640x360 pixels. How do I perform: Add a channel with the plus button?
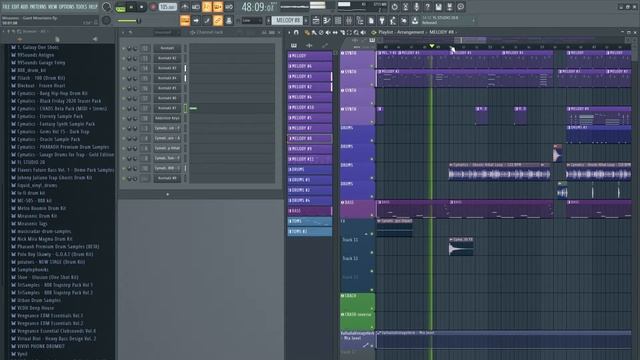point(167,194)
